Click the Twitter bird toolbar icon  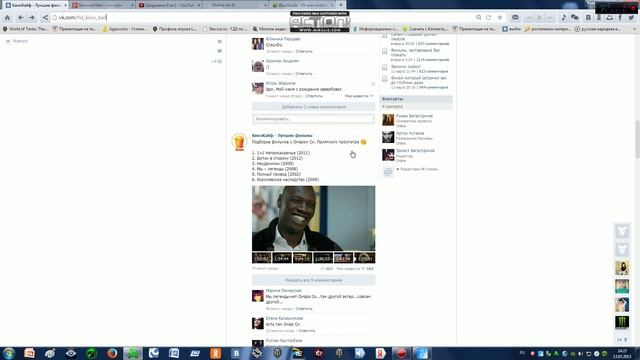pos(631,18)
